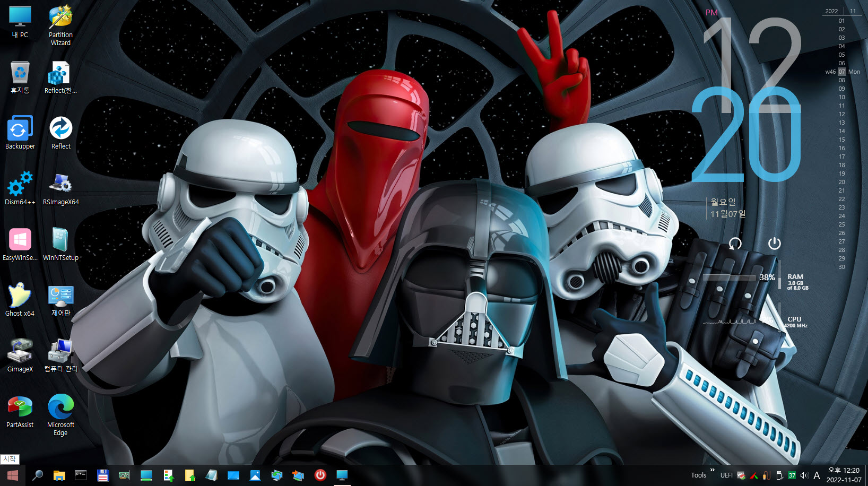868x486 pixels.
Task: Click the monitor with green drive taskbar icon
Action: 146,475
